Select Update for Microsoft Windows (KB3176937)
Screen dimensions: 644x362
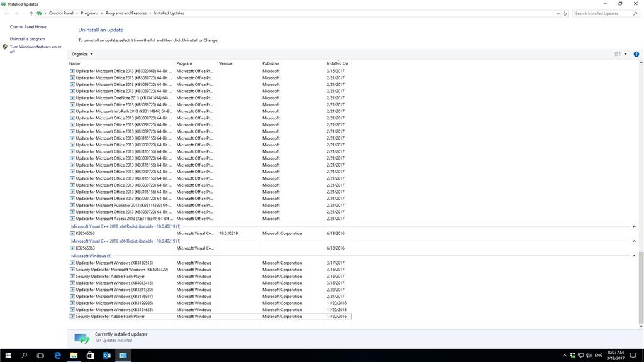coord(210,297)
